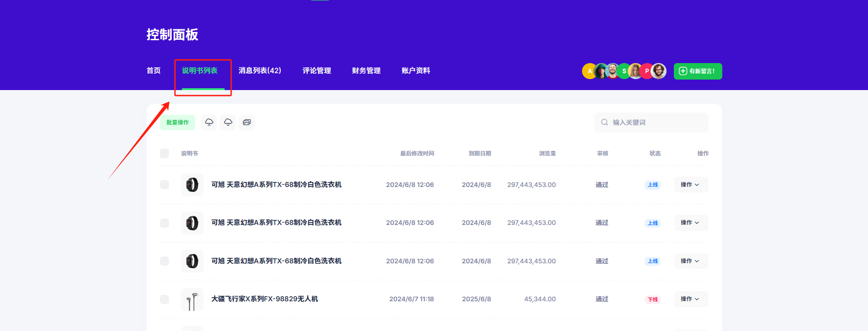Open 操作 dropdown of the topmost 可旭 row
Viewport: 868px width, 331px height.
click(x=691, y=185)
